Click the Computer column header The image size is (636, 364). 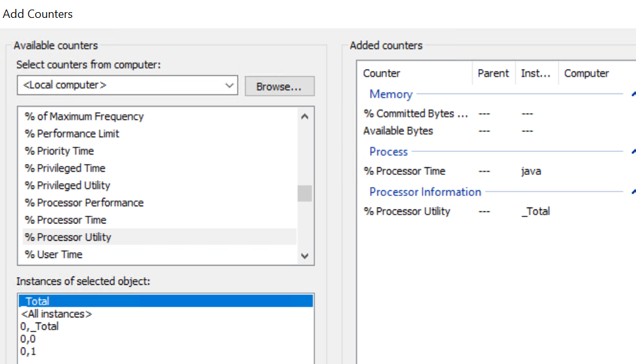(586, 73)
